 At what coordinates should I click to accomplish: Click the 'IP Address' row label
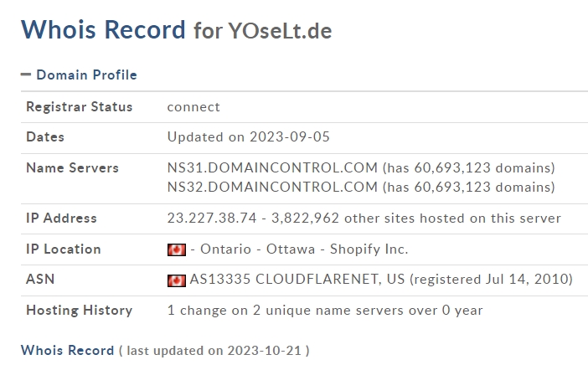click(61, 218)
